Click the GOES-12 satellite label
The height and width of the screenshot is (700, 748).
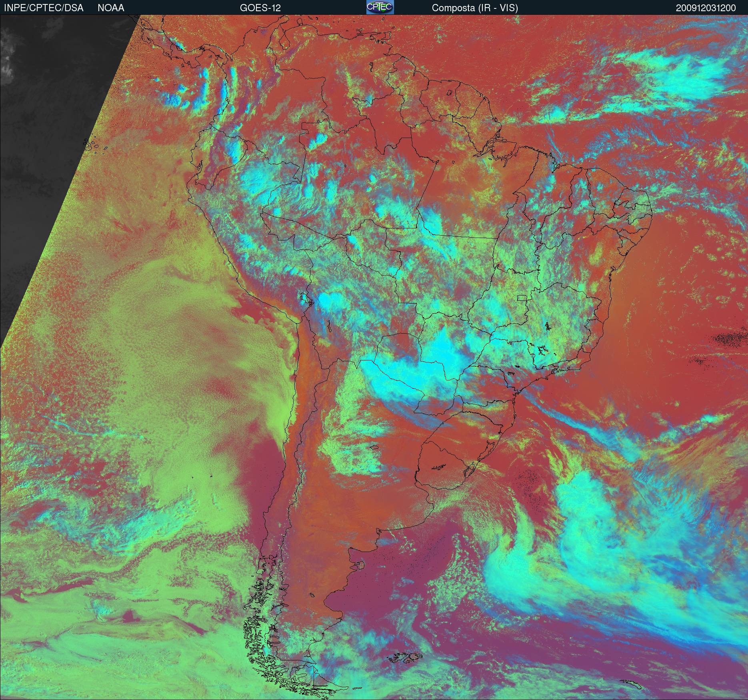click(x=260, y=8)
